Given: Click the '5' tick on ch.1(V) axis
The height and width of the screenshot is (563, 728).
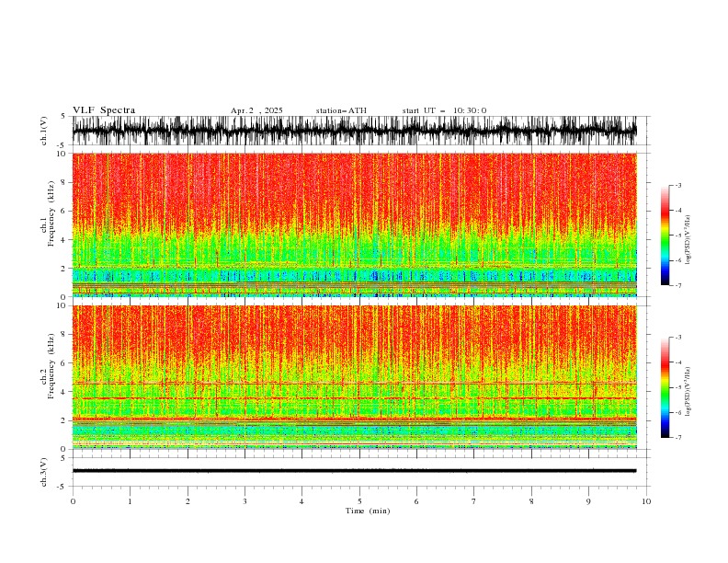Looking at the screenshot, I should coord(63,116).
